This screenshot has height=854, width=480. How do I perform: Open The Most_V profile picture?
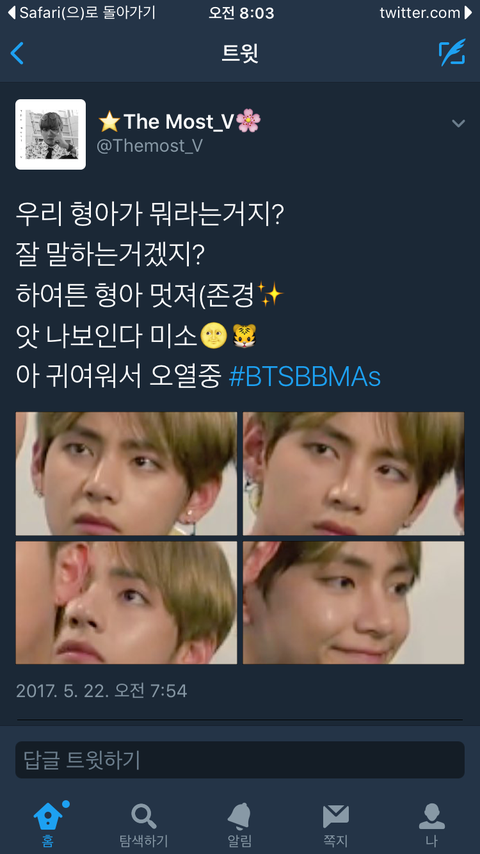coord(50,135)
